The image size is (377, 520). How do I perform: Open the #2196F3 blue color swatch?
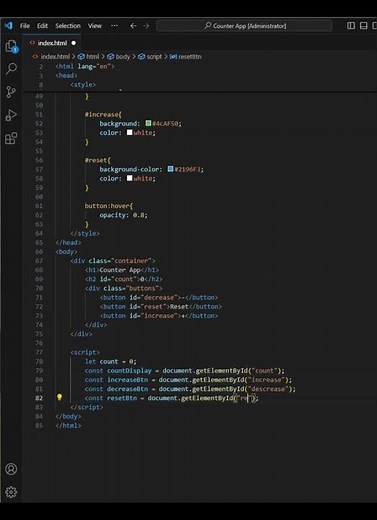tap(170, 169)
